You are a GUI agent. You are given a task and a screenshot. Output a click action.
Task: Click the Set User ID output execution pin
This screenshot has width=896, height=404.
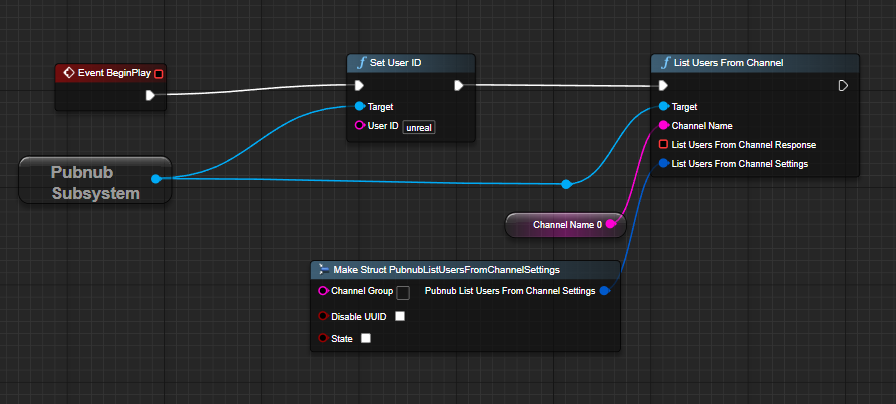point(458,86)
